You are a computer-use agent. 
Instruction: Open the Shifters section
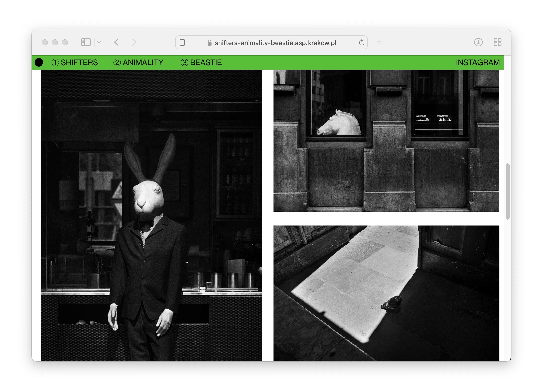click(x=75, y=62)
